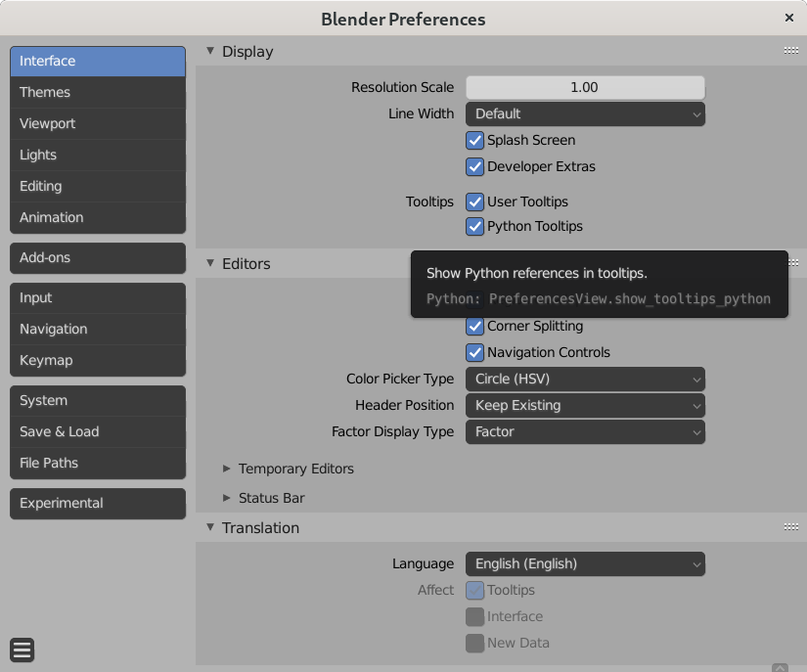This screenshot has height=672, width=807.
Task: Click the Display panel drag grip icon
Action: click(x=791, y=51)
